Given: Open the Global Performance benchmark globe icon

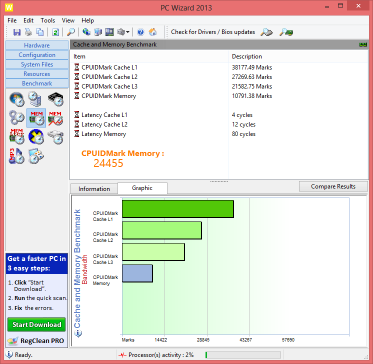Looking at the screenshot, I should coord(17,99).
